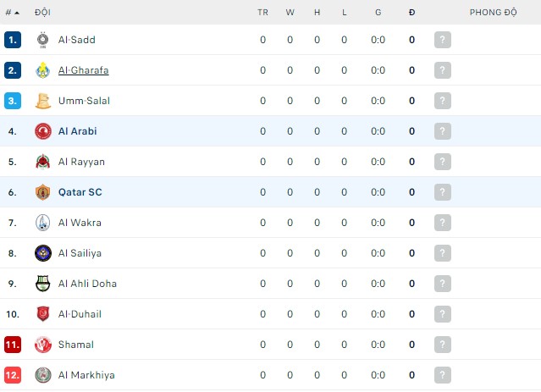Click the Al Rayyan club crest
This screenshot has width=541, height=392.
click(42, 162)
